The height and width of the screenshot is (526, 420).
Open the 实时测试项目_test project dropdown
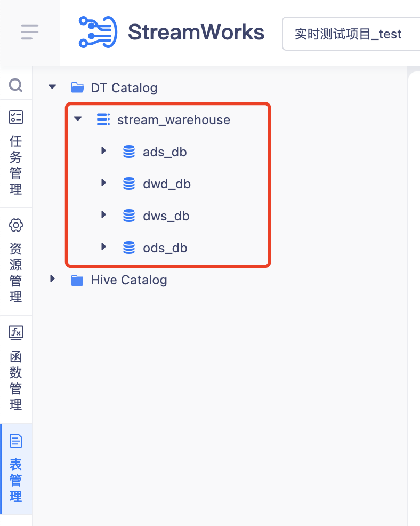(x=349, y=35)
